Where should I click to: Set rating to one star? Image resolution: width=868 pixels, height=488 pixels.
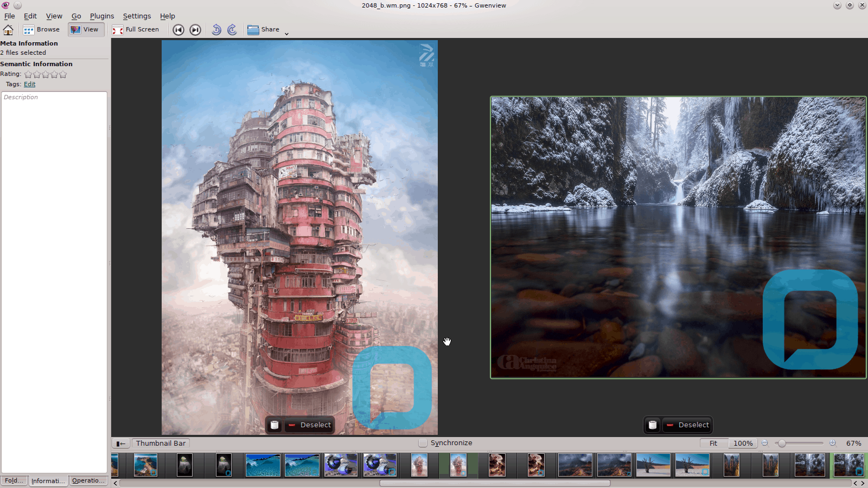28,74
